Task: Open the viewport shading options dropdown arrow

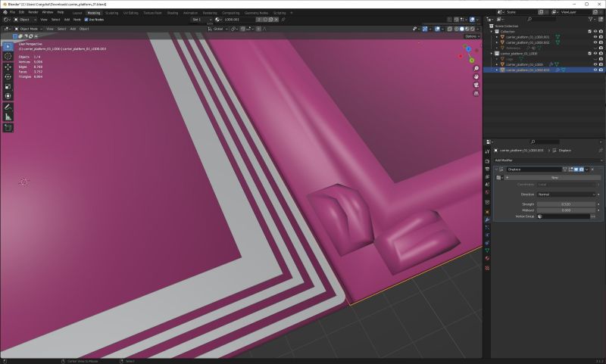Action: tap(478, 29)
